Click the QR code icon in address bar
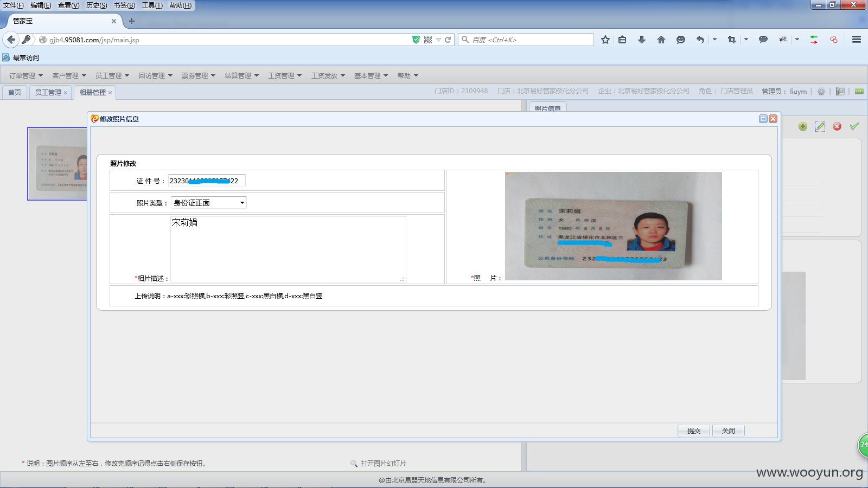The height and width of the screenshot is (488, 868). pyautogui.click(x=428, y=40)
